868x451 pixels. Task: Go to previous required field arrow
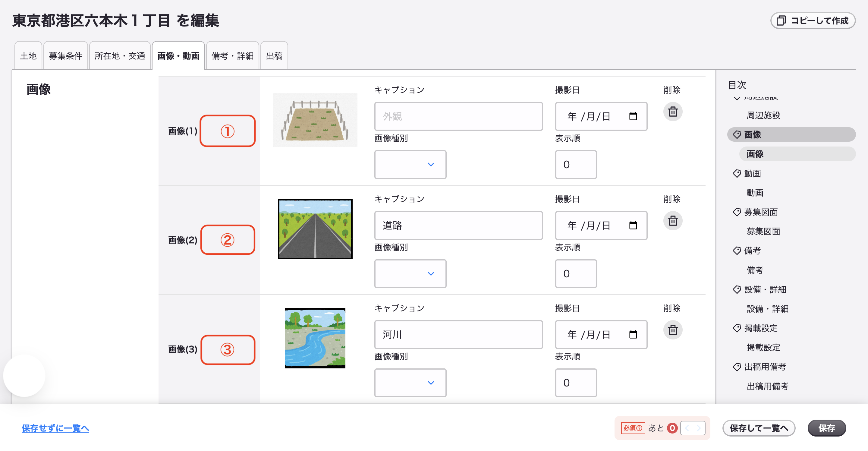687,428
